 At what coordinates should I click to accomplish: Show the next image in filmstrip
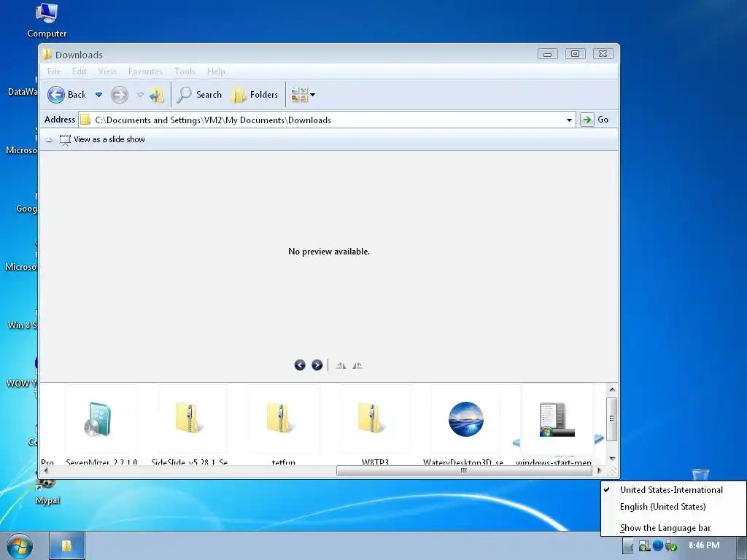(317, 365)
